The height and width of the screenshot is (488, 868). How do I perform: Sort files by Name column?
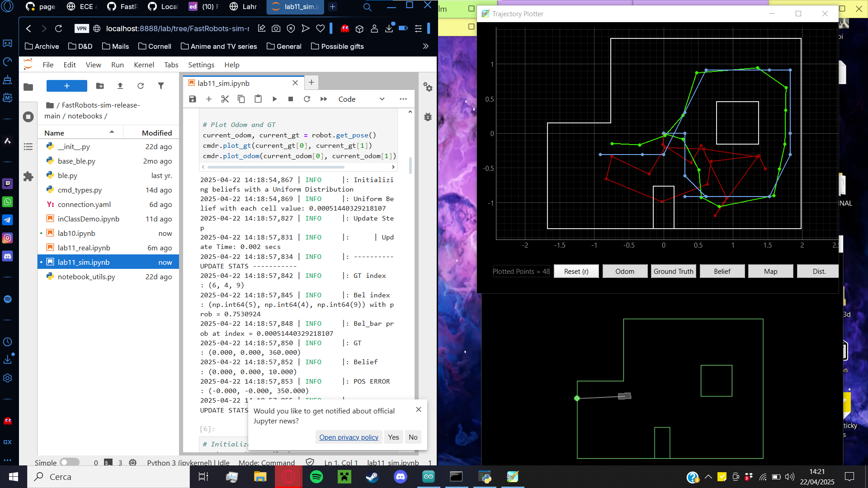[x=79, y=132]
